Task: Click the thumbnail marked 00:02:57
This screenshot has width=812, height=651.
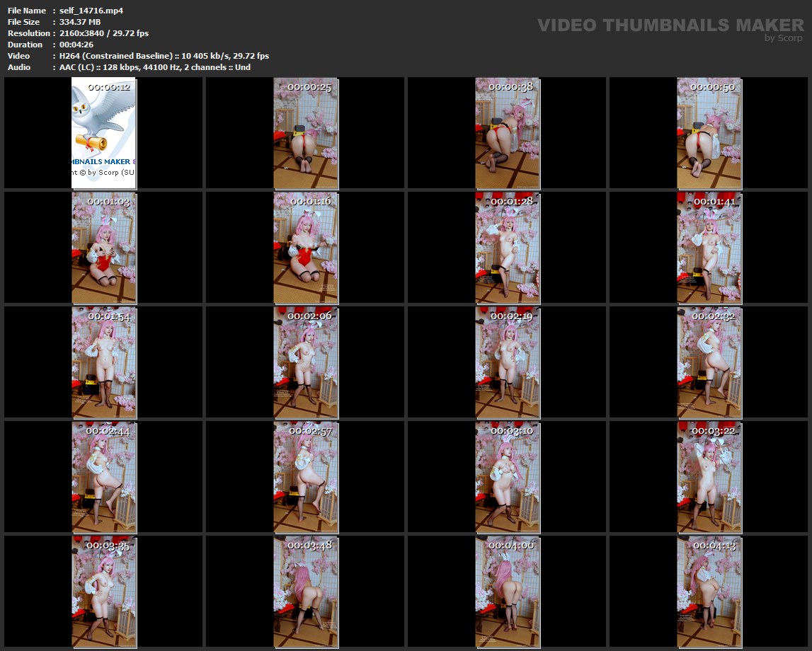Action: point(306,476)
